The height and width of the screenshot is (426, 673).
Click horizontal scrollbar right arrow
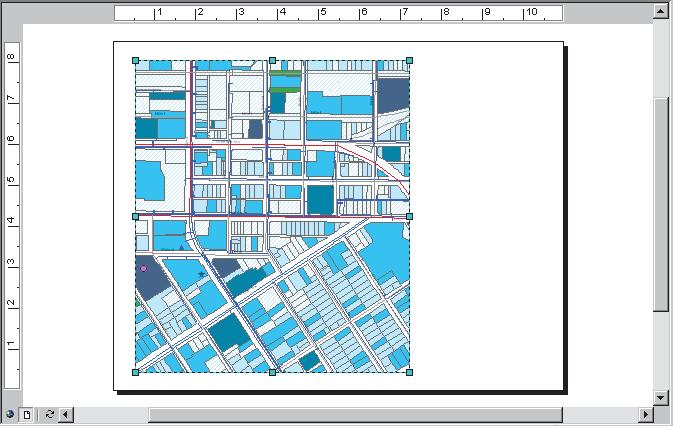pyautogui.click(x=646, y=415)
